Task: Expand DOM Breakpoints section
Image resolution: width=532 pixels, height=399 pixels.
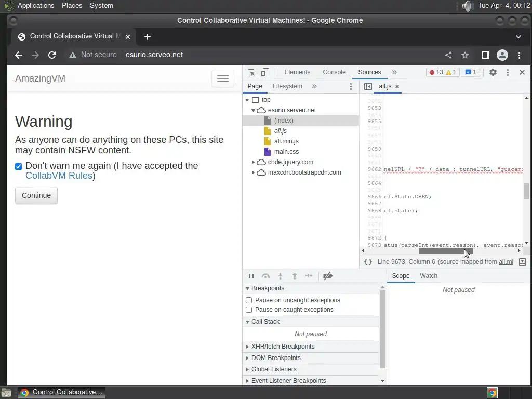Action: tap(247, 358)
